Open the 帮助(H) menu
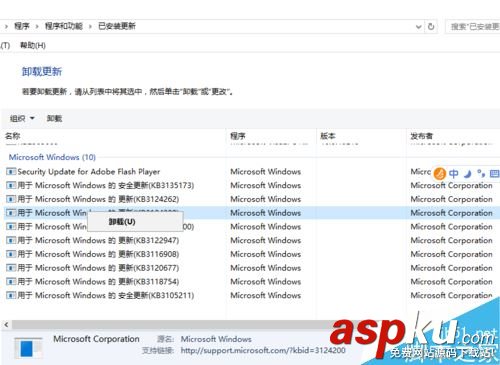 [x=33, y=45]
